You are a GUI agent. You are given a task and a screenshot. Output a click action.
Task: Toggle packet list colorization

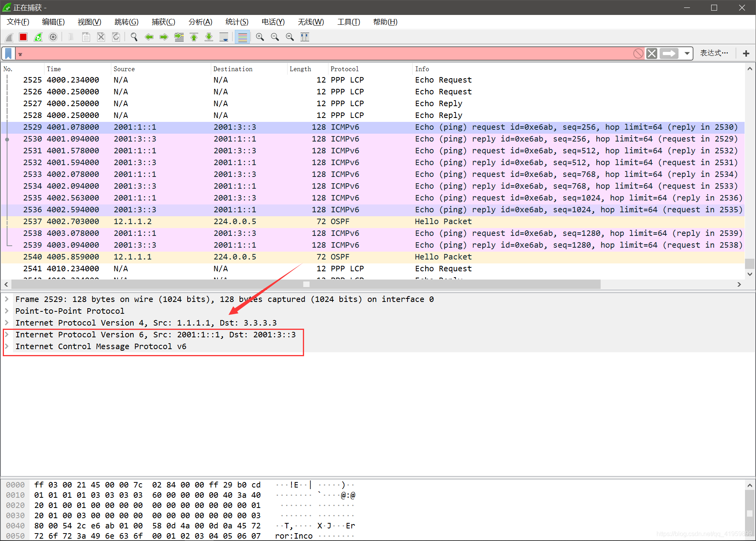point(242,37)
